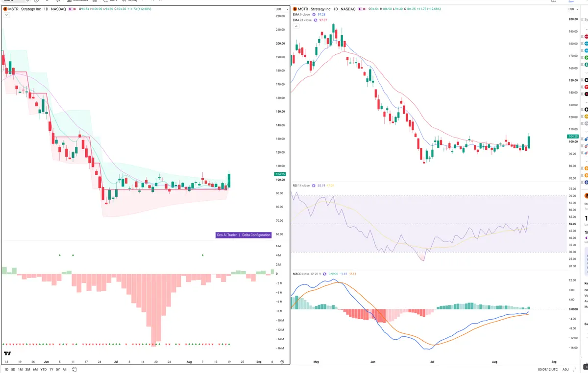Click the EMA 9 value 97.28
Image resolution: width=588 pixels, height=373 pixels.
click(x=322, y=15)
